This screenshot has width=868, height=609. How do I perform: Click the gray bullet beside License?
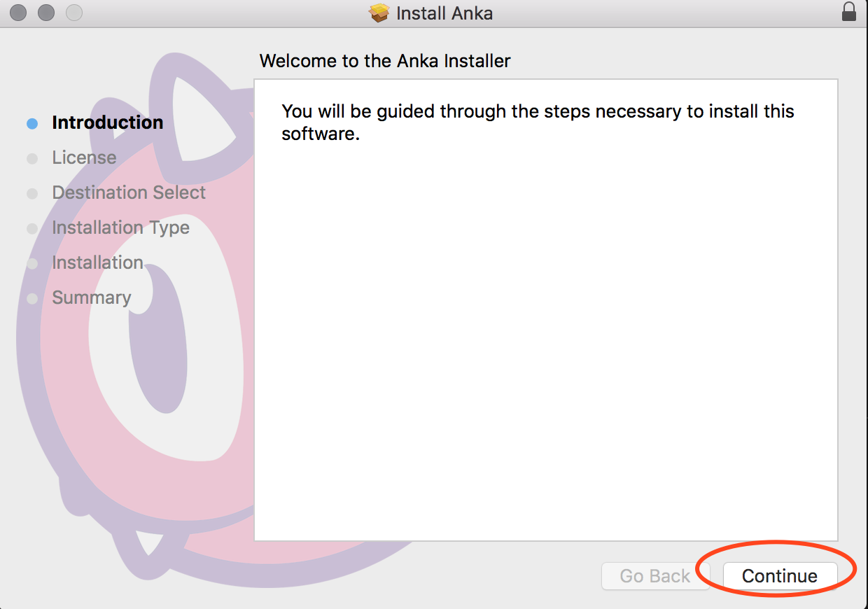pos(32,158)
